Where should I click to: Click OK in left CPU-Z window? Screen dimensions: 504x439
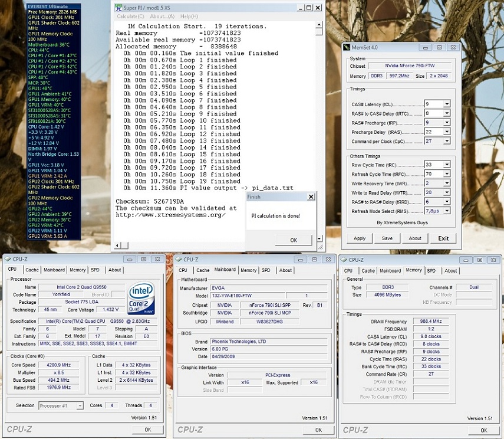[x=147, y=430]
